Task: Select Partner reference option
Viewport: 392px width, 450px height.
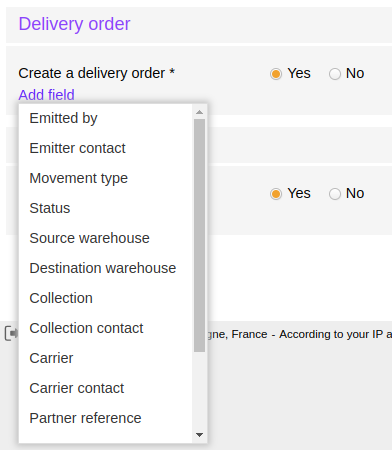Action: pos(105,418)
